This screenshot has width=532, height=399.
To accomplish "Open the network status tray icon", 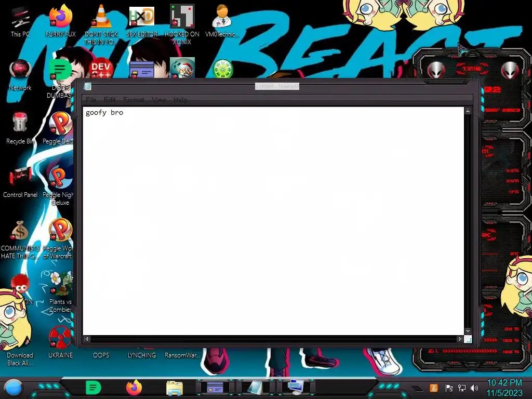I will [462, 388].
